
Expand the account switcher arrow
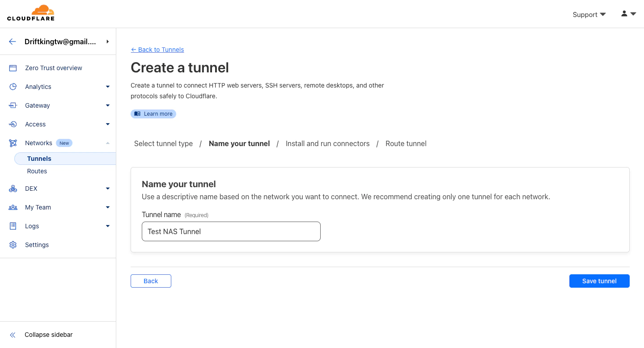[108, 42]
